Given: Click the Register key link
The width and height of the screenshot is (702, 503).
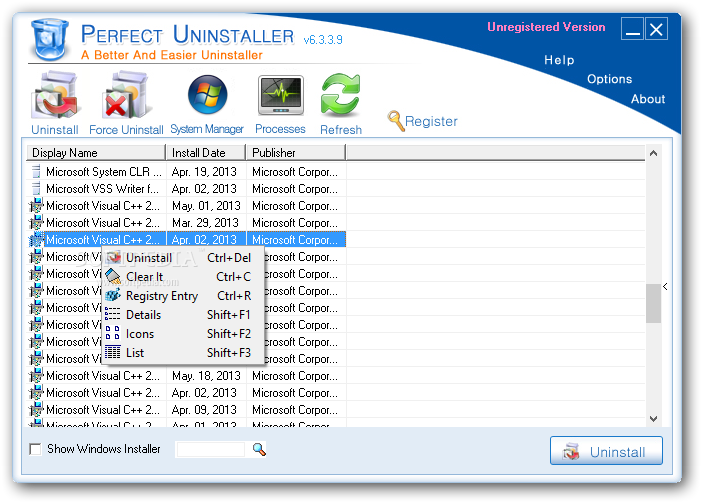Looking at the screenshot, I should pyautogui.click(x=423, y=121).
